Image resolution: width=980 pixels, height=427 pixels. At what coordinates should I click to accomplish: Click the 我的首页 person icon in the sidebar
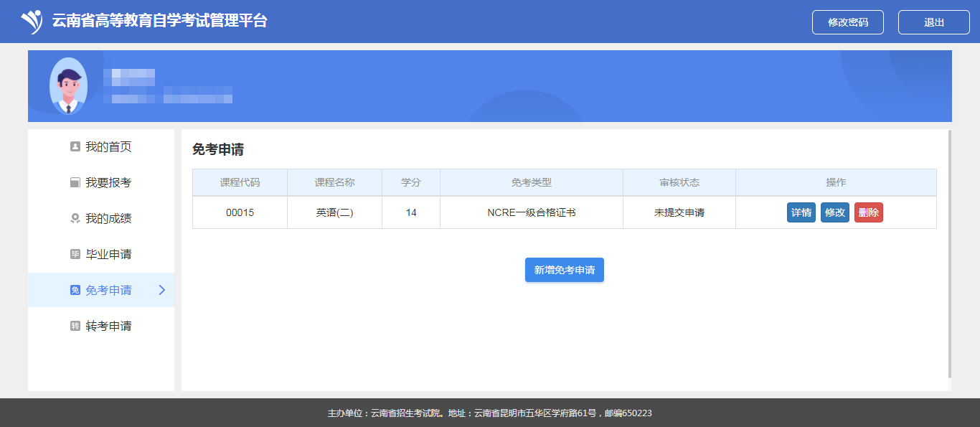[x=75, y=147]
